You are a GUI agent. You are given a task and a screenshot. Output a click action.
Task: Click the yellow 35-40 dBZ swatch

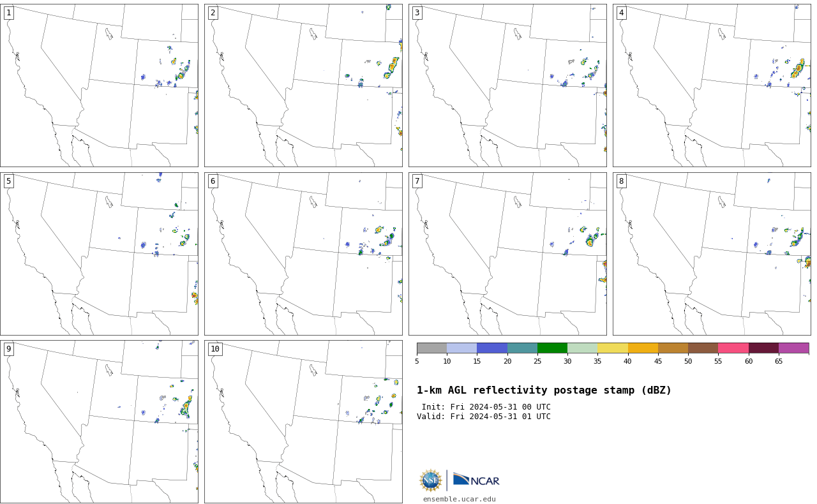click(613, 348)
